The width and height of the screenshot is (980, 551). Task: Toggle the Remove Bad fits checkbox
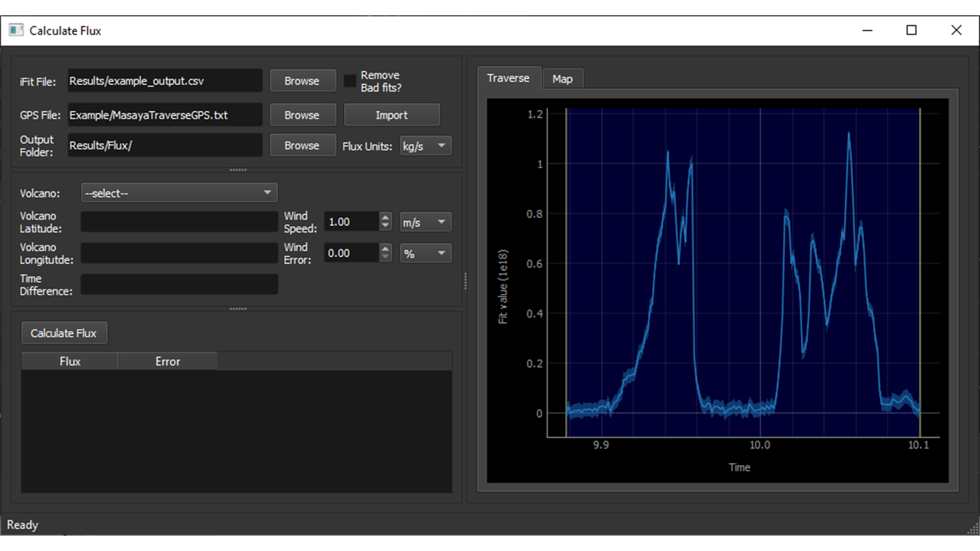(351, 80)
